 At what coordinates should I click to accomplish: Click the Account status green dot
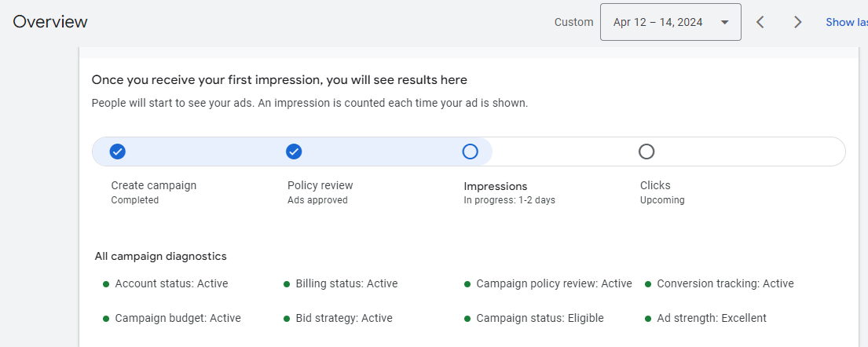pyautogui.click(x=106, y=284)
